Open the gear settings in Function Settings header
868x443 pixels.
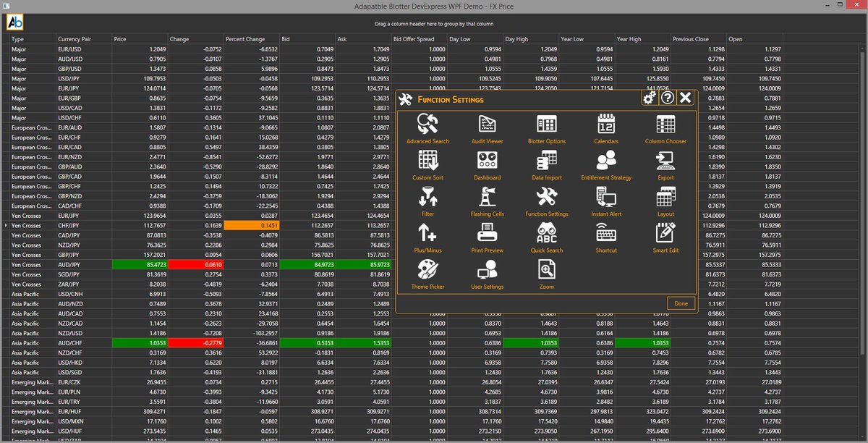(649, 97)
